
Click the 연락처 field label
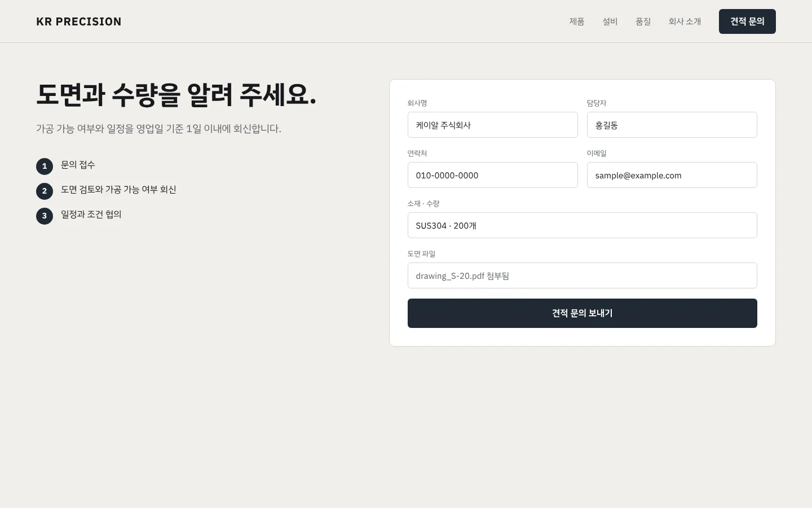click(417, 154)
